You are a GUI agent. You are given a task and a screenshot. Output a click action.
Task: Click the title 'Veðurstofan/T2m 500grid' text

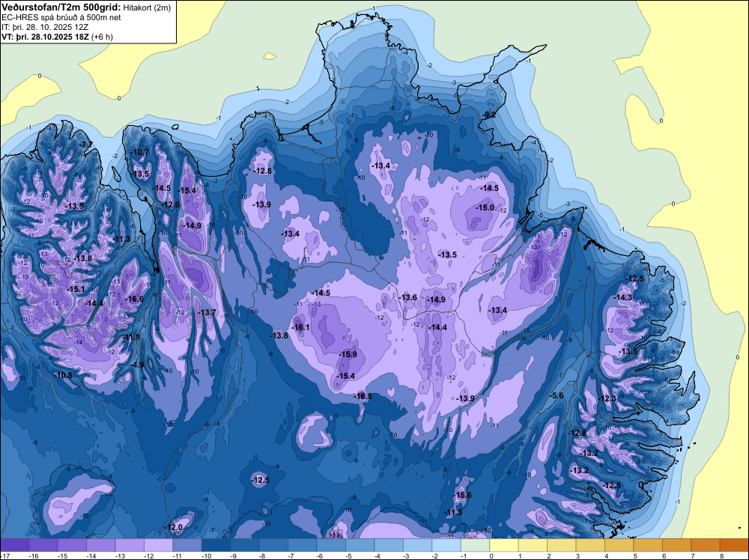[x=61, y=7]
